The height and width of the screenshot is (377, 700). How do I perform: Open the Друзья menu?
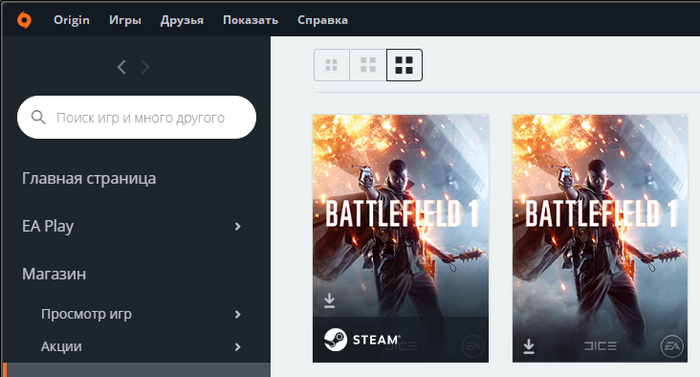click(x=182, y=20)
